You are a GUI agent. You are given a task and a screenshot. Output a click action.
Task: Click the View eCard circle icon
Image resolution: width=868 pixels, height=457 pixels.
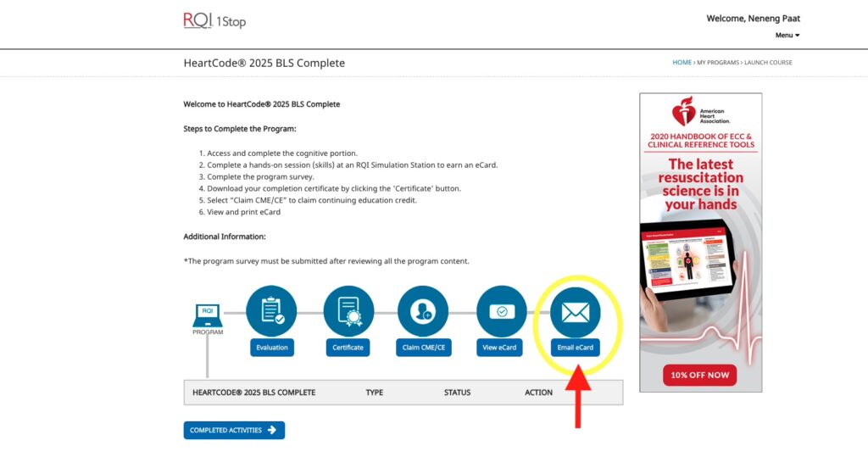tap(501, 311)
